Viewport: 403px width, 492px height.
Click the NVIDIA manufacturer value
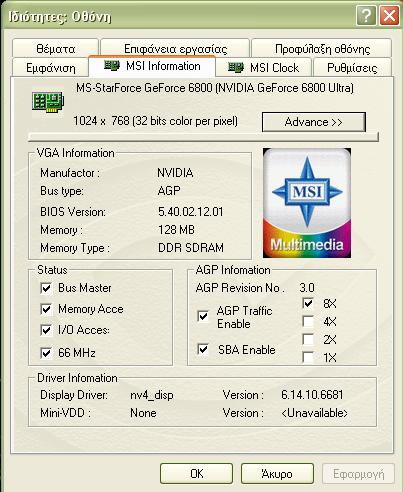[175, 173]
